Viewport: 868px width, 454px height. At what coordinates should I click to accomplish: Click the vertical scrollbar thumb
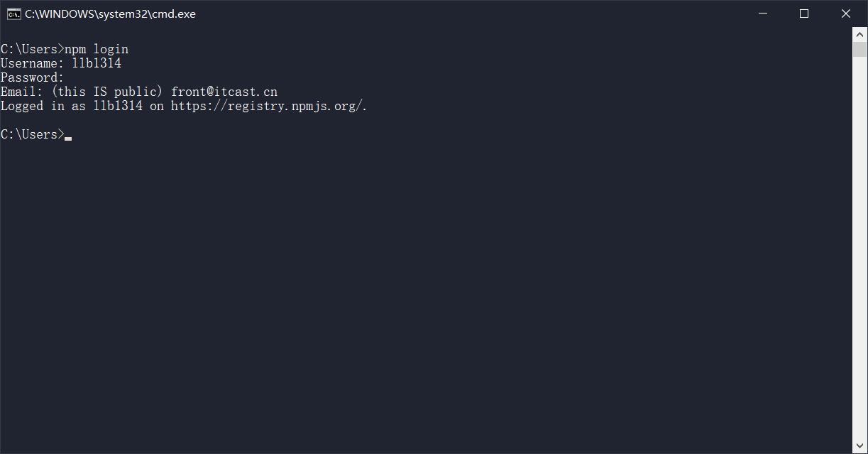(859, 50)
